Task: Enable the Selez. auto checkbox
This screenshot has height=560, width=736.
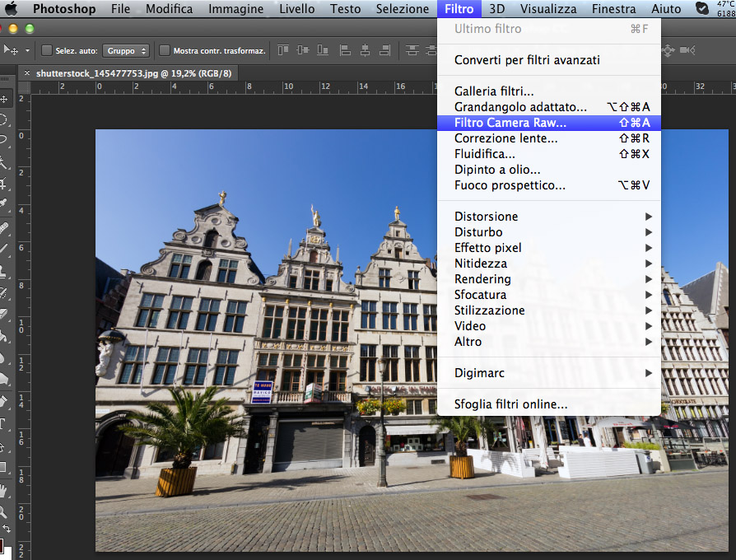Action: click(46, 50)
